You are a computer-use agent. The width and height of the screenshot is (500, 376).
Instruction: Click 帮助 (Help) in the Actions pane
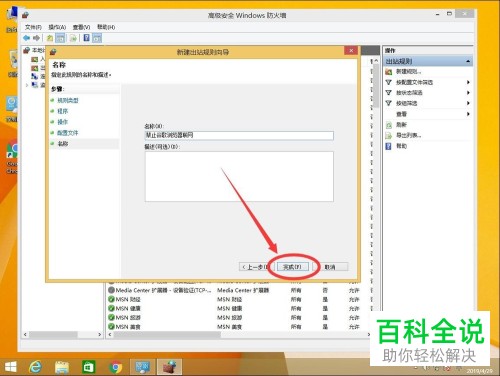pyautogui.click(x=401, y=146)
